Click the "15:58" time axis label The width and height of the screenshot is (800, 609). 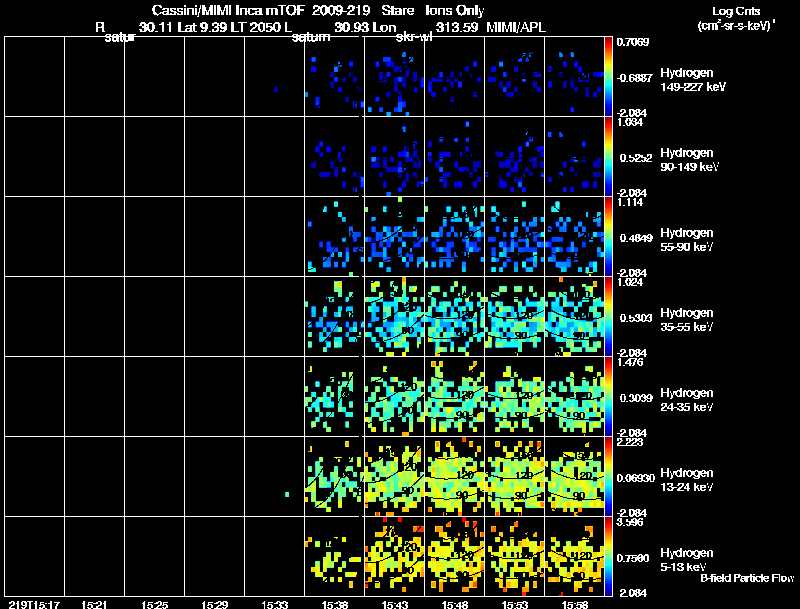tap(575, 604)
